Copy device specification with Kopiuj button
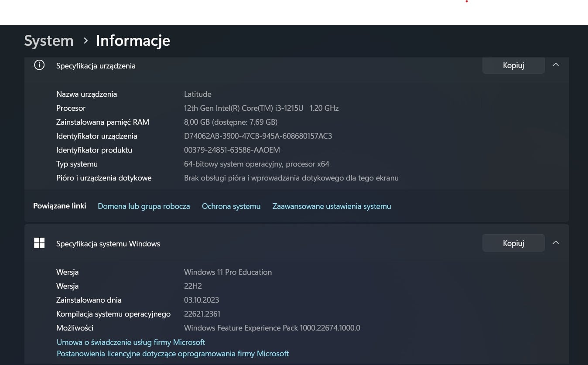Image resolution: width=588 pixels, height=365 pixels. 513,65
